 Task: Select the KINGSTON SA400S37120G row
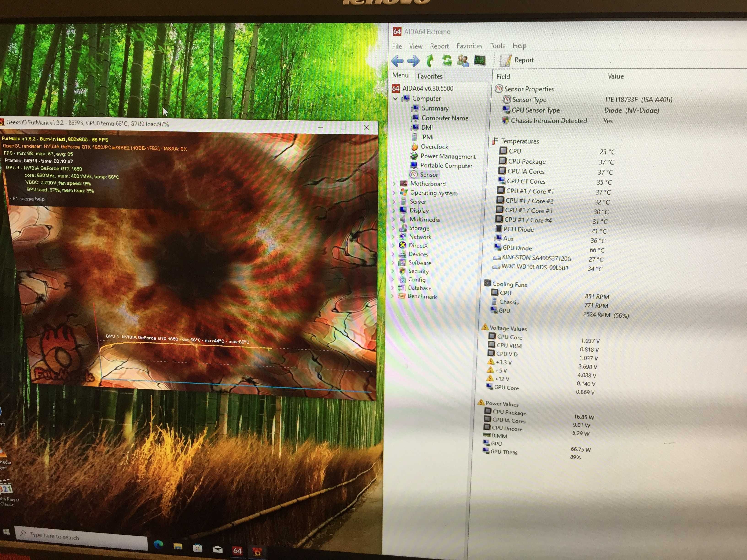click(x=548, y=258)
